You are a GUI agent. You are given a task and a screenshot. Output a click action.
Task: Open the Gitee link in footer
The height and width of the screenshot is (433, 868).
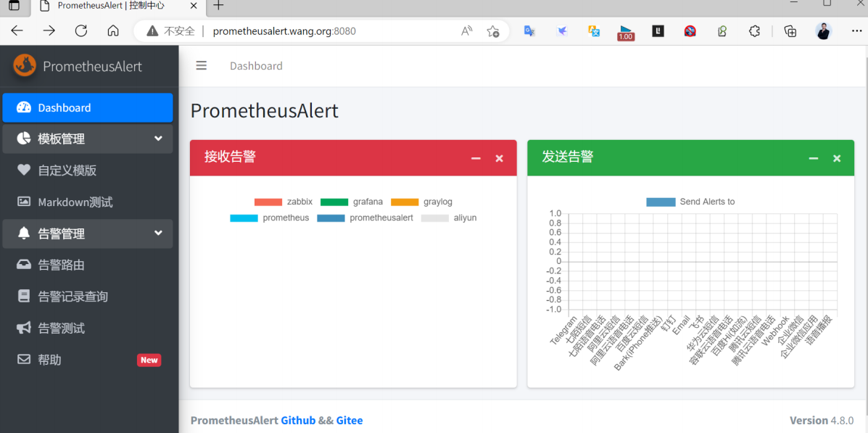pyautogui.click(x=350, y=420)
